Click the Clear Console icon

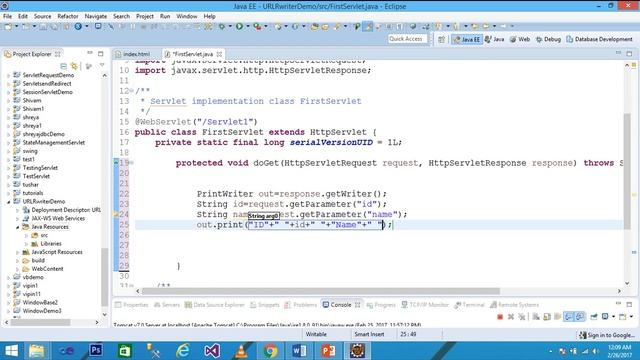536,317
